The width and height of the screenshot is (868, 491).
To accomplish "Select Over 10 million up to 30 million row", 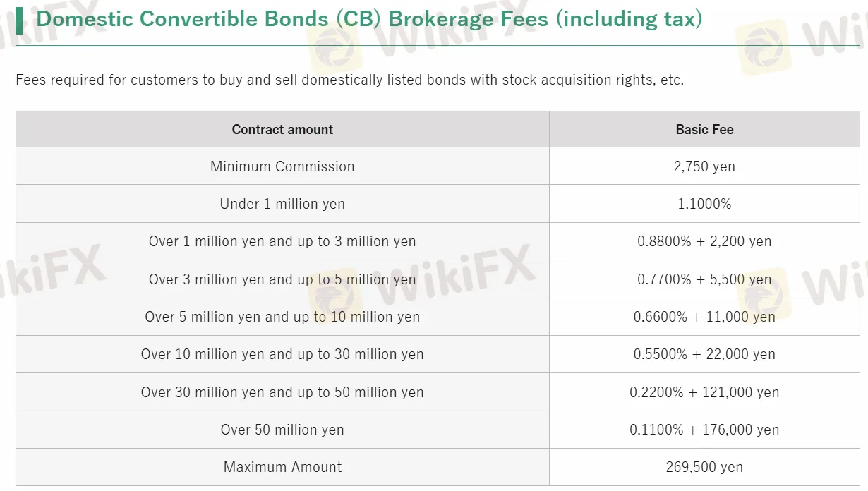I will (x=282, y=354).
